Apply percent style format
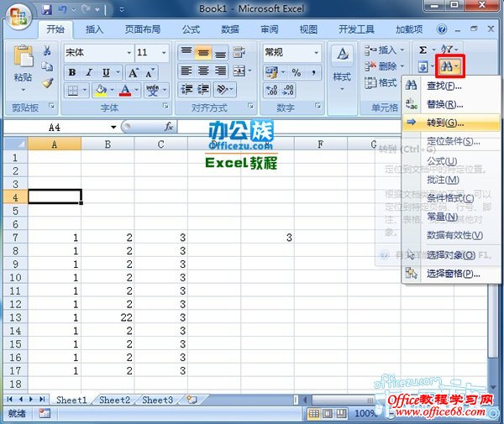The width and height of the screenshot is (504, 424). 297,72
